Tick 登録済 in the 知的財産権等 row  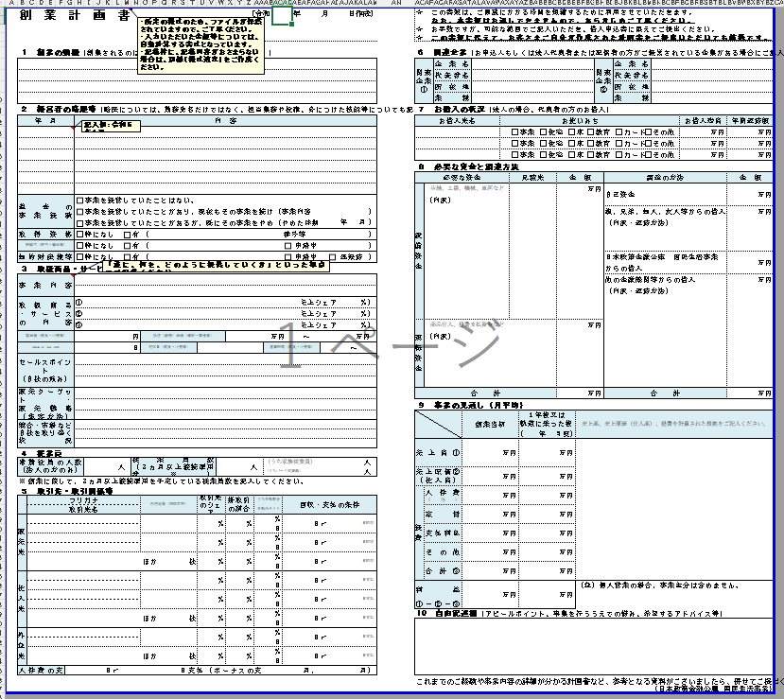tap(333, 257)
